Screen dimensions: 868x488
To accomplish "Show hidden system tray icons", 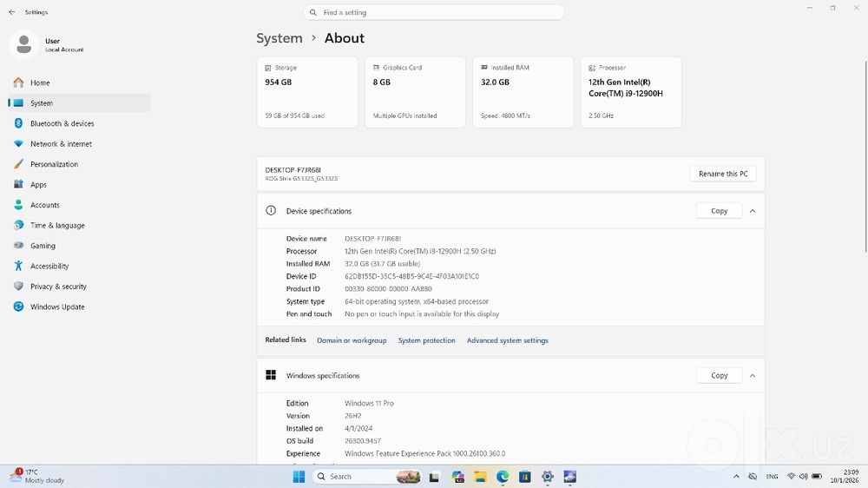I will click(736, 477).
